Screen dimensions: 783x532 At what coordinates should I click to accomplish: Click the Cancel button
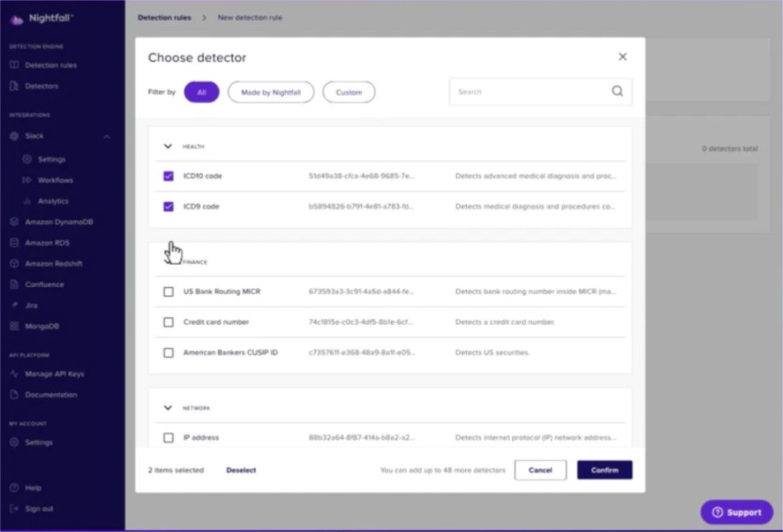[x=541, y=470]
